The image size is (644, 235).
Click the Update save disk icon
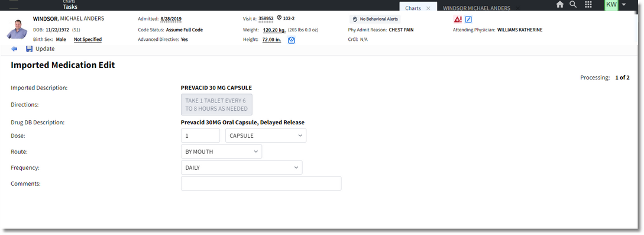coord(29,49)
